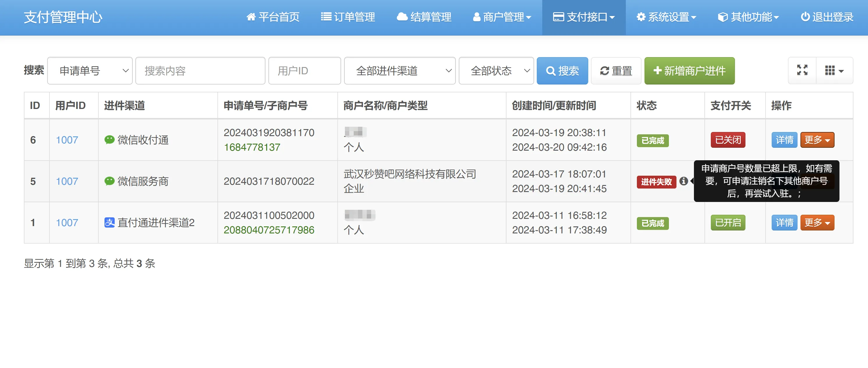Click the Alipay icon for 直付通进件渠道2
The width and height of the screenshot is (868, 368).
(109, 222)
